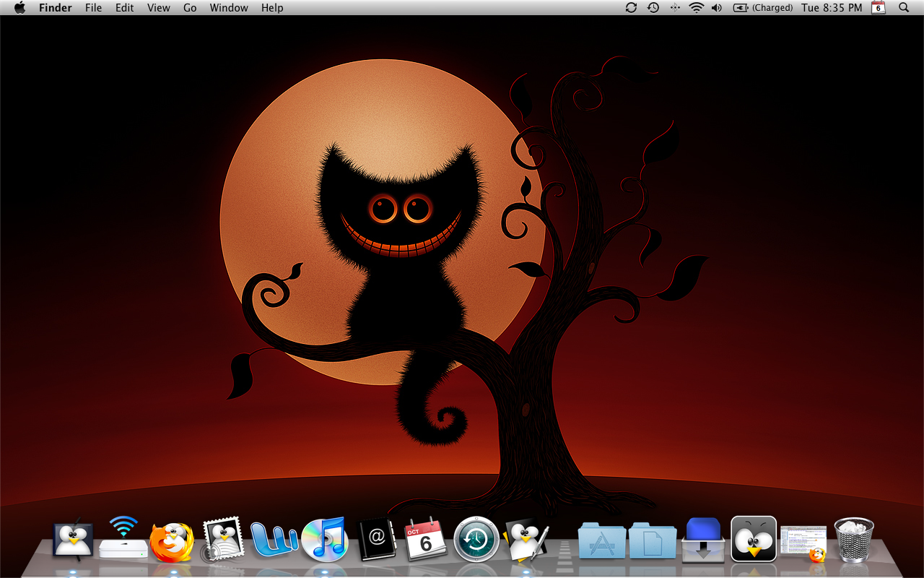Open iCal calendar in the Dock
The height and width of the screenshot is (578, 924).
point(426,539)
